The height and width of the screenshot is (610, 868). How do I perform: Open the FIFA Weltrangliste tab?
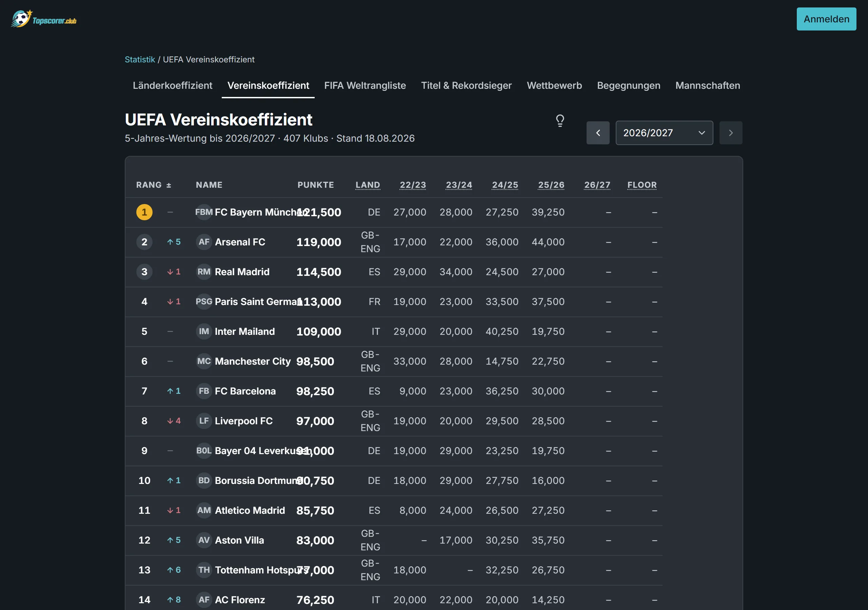(365, 85)
